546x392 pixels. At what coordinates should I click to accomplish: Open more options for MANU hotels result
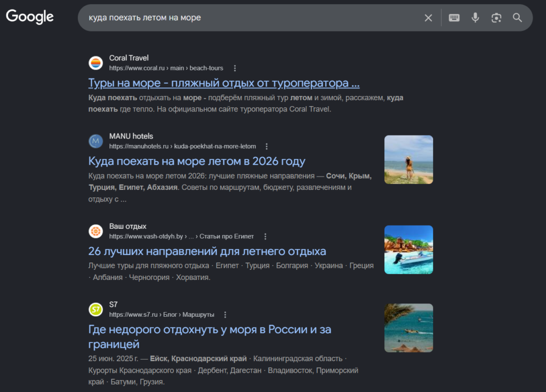267,146
